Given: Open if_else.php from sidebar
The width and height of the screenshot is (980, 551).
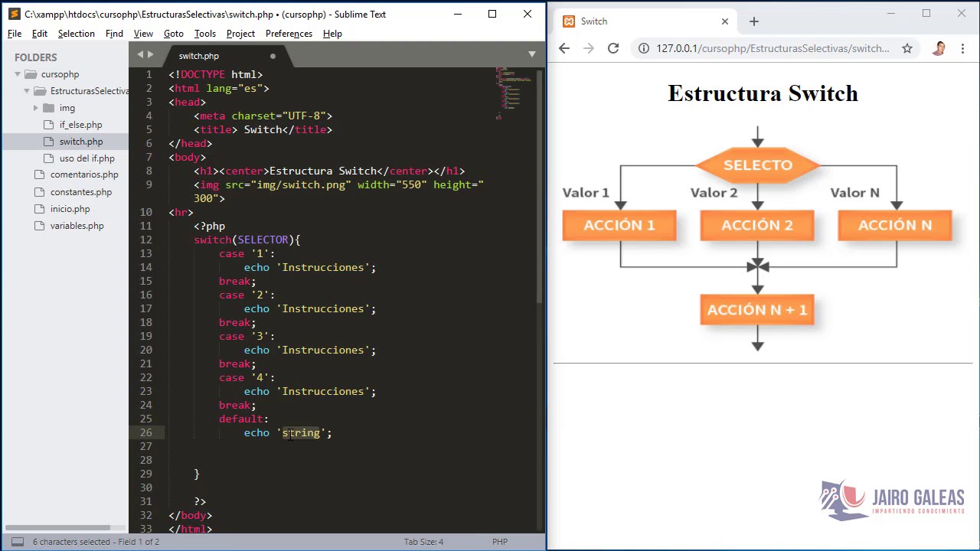Looking at the screenshot, I should pyautogui.click(x=80, y=125).
